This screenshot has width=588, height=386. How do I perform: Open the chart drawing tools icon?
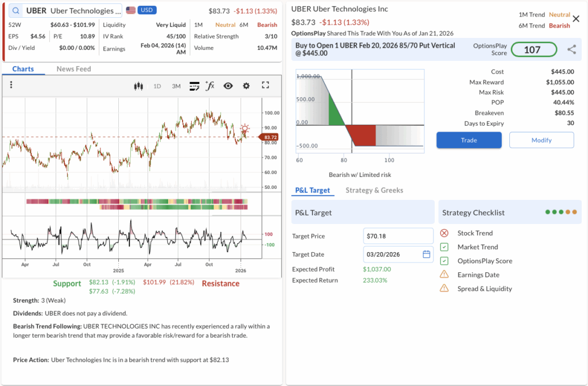(x=194, y=86)
